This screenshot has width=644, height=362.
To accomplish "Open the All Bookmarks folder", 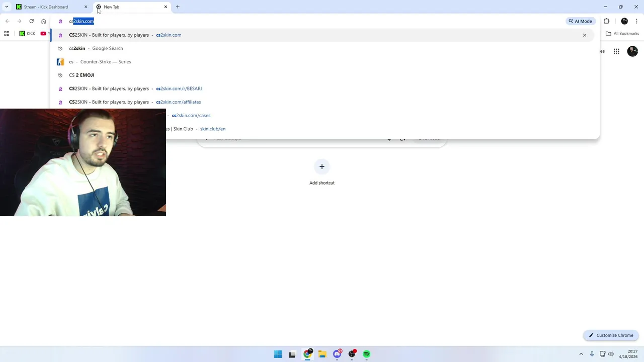I will pos(622,34).
